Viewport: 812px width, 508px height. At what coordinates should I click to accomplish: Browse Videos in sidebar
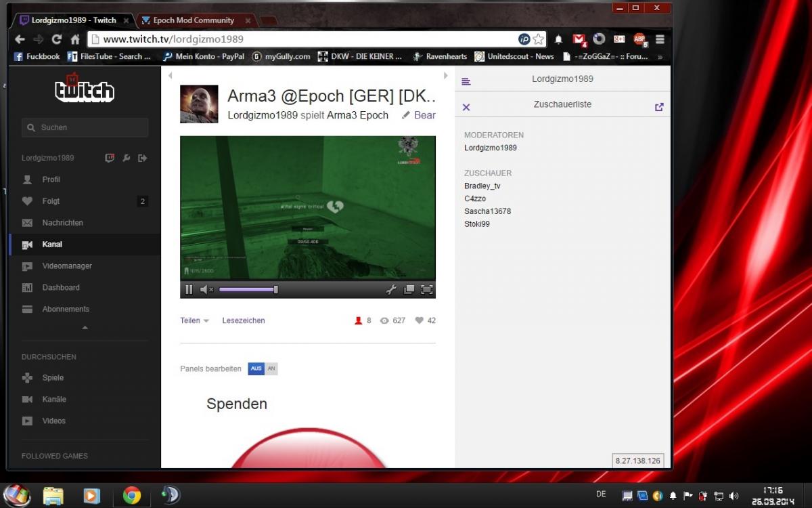54,421
